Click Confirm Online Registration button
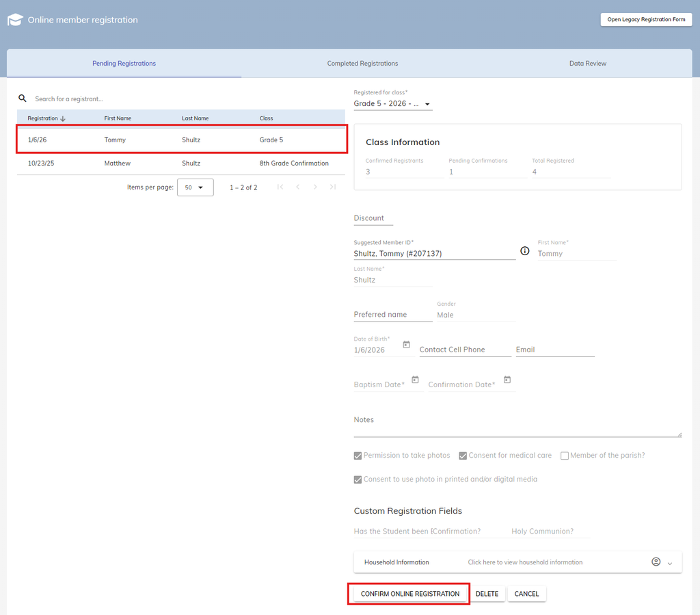The width and height of the screenshot is (700, 615). (x=410, y=594)
